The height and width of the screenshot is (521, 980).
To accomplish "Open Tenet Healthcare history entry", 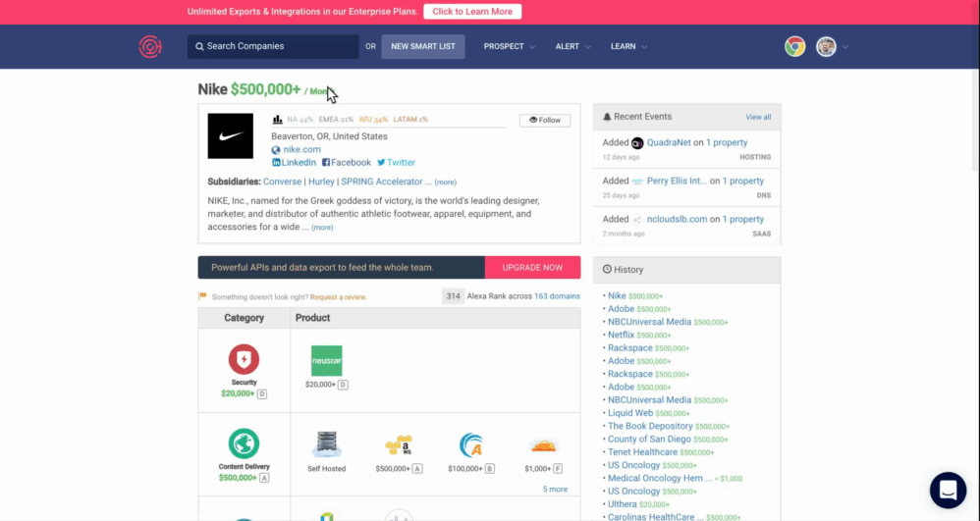I will 642,452.
